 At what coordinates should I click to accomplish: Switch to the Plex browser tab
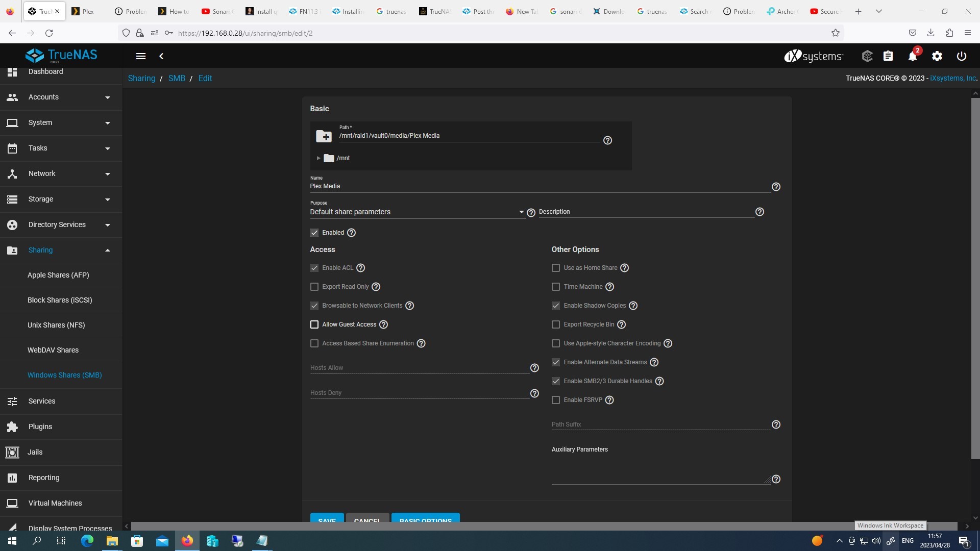pyautogui.click(x=88, y=11)
